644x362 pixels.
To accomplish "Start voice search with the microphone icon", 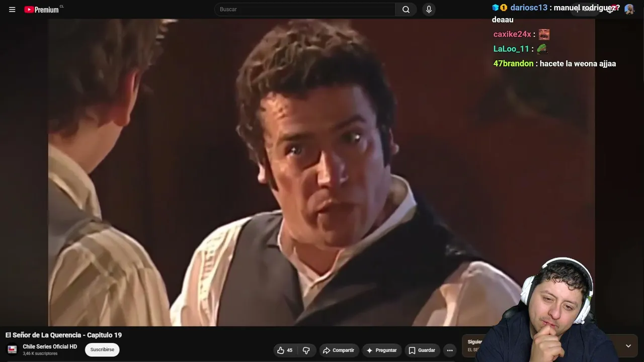I will [x=429, y=10].
